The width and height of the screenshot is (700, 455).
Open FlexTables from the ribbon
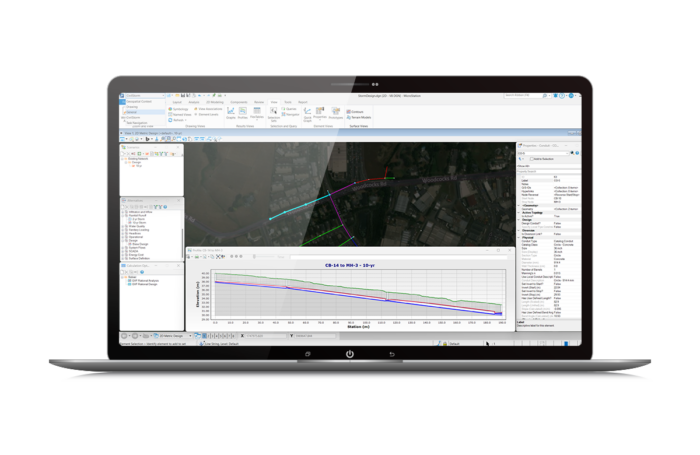[x=255, y=115]
